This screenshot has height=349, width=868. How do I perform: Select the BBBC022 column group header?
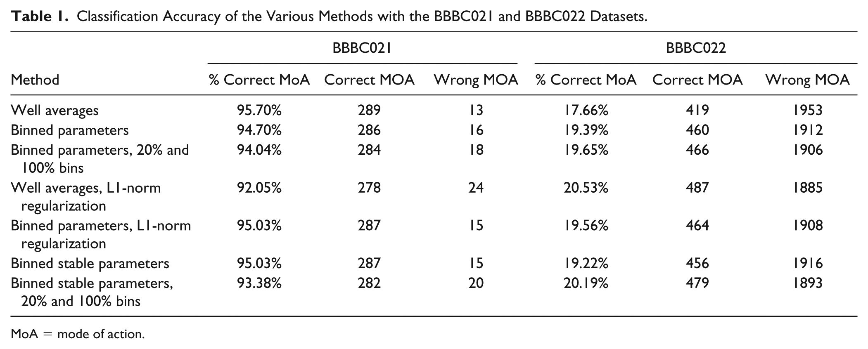[696, 48]
